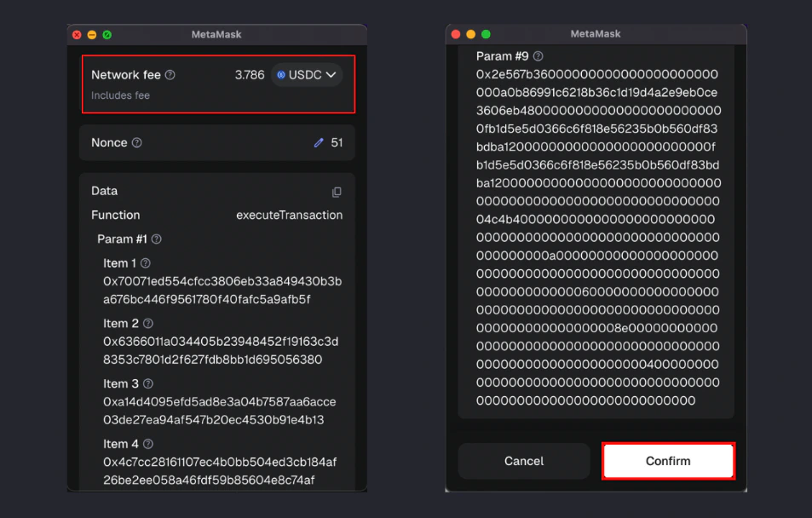The width and height of the screenshot is (812, 518).
Task: Select the Item 1 hash value
Action: click(x=222, y=290)
